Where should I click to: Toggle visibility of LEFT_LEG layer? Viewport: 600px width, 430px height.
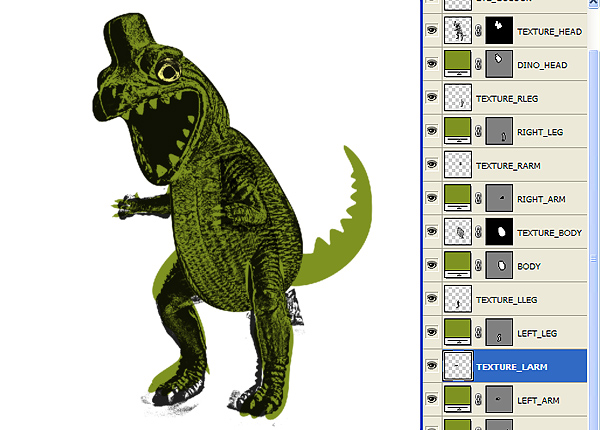(432, 332)
